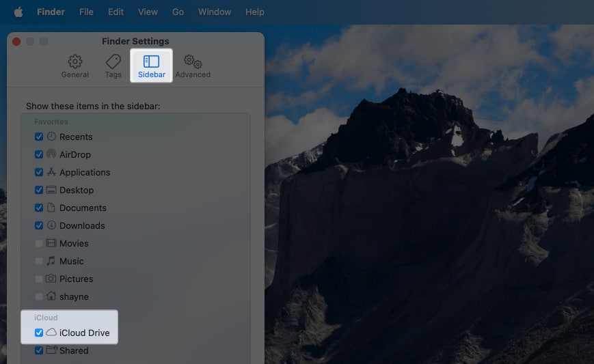
Task: Select the Sidebar settings tab
Action: click(x=152, y=66)
